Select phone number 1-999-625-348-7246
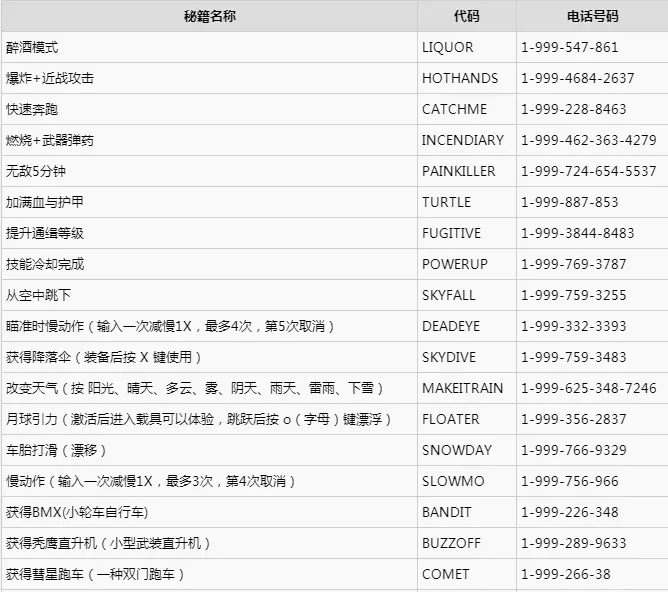This screenshot has height=592, width=668. click(x=589, y=388)
